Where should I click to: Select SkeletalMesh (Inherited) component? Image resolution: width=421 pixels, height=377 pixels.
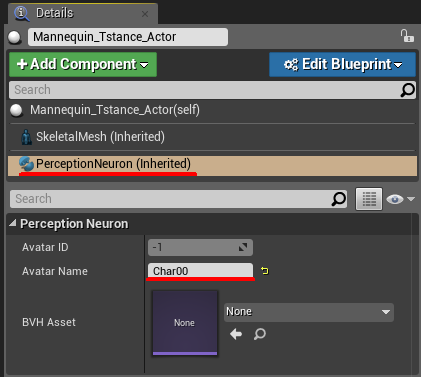212,137
